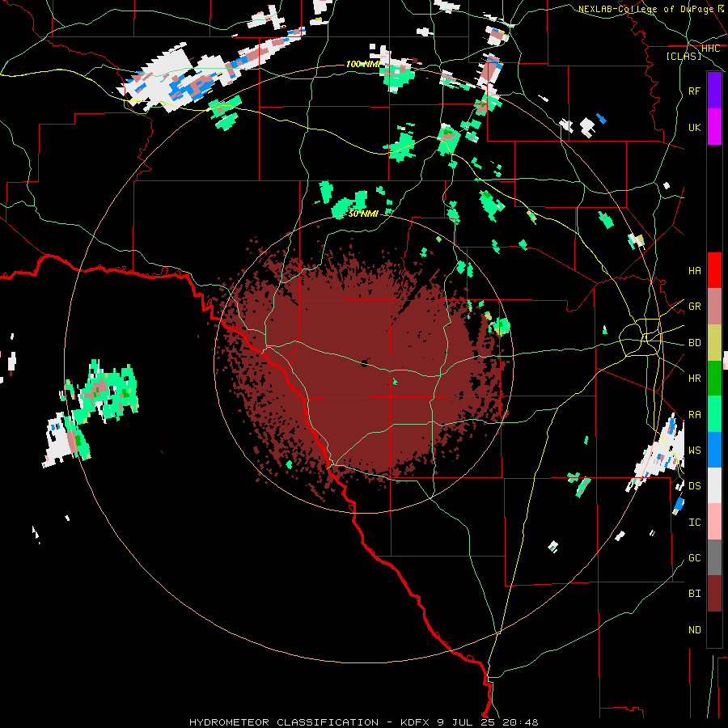
Task: Click the 100 NMI range ring label
Action: (363, 64)
